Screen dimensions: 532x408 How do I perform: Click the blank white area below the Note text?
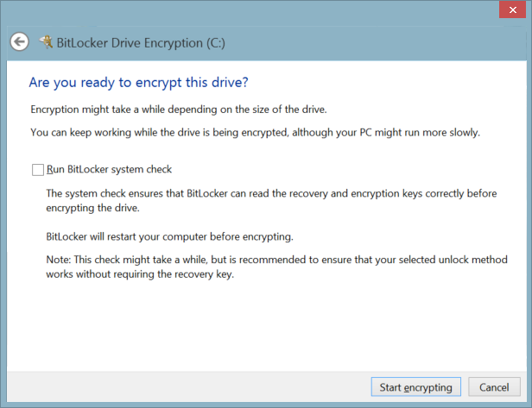[x=259, y=328]
